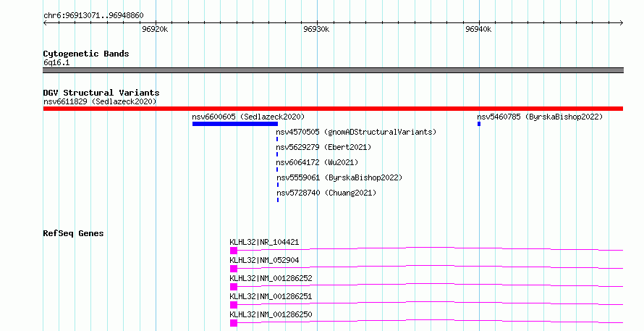Viewport: 644px width, 331px height.
Task: Open KLHL32|NM_052904 transcript label
Action: click(264, 260)
